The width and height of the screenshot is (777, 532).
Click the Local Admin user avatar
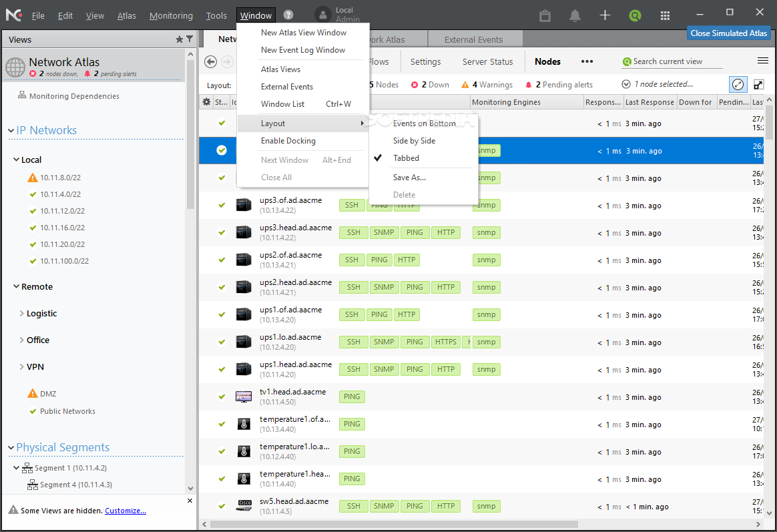tap(323, 15)
